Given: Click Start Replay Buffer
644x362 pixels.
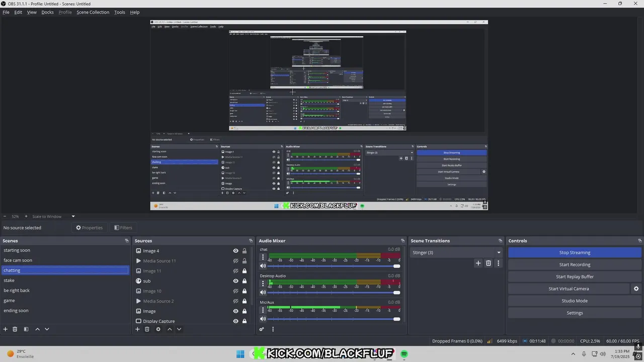Looking at the screenshot, I should 575,277.
